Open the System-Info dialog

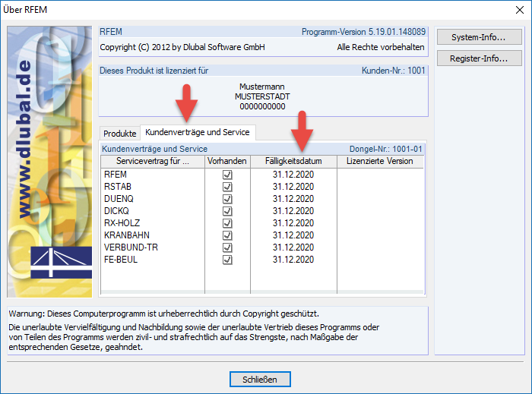(479, 37)
